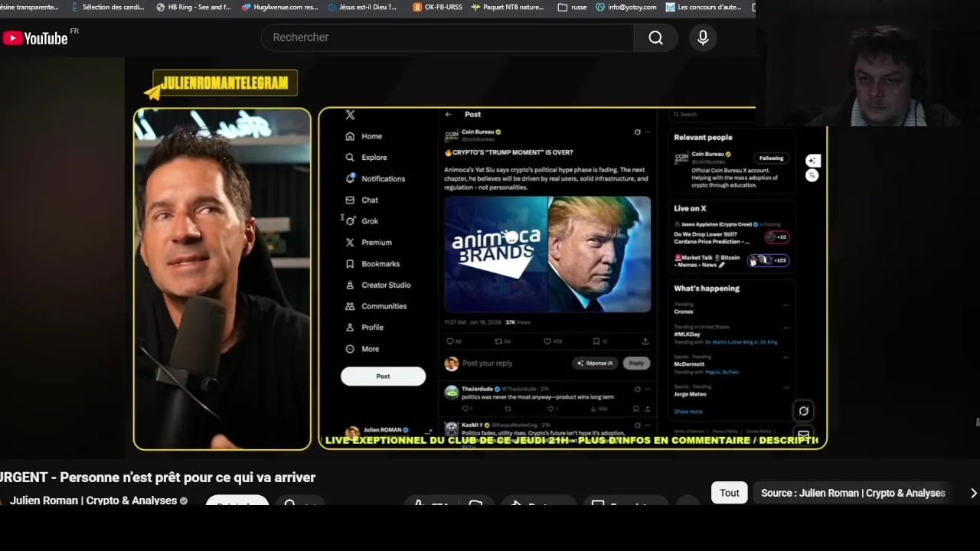
Task: Go to Home in the X sidebar
Action: coord(364,136)
